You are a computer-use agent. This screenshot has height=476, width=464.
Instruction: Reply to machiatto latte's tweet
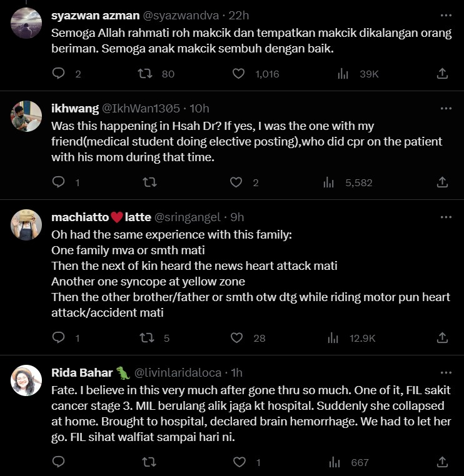59,338
